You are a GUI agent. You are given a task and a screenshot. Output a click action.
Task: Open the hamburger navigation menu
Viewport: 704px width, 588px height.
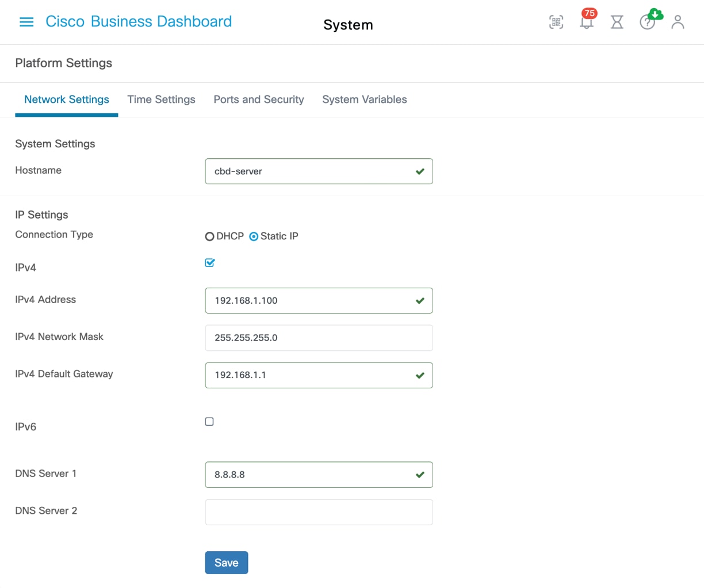26,22
